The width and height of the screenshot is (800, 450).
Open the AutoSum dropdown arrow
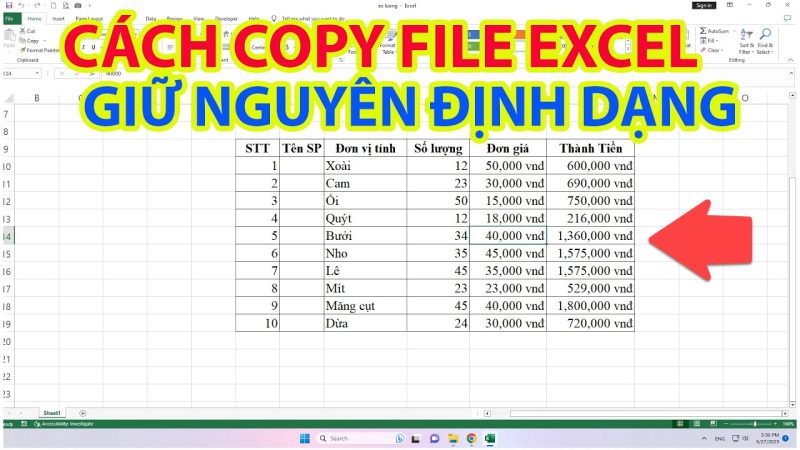(734, 31)
